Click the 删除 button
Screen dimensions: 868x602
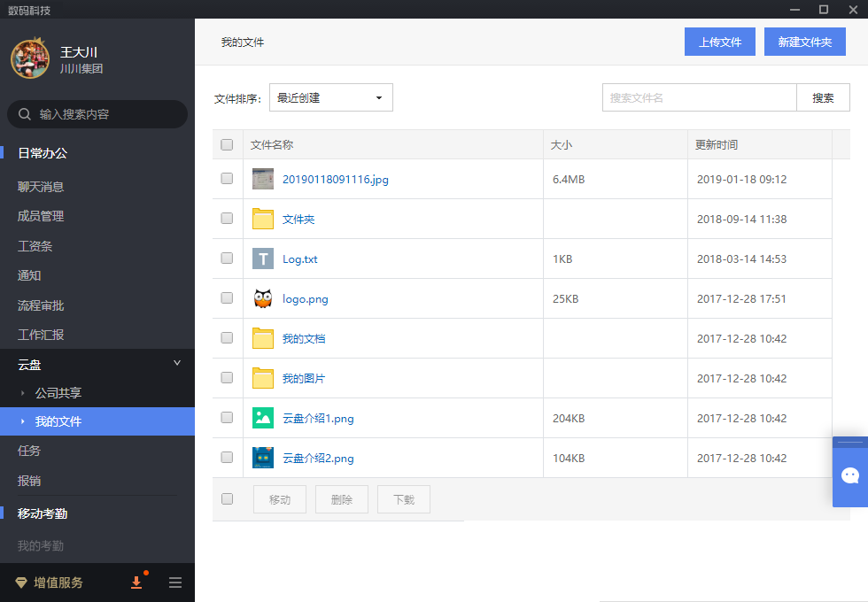coord(342,499)
